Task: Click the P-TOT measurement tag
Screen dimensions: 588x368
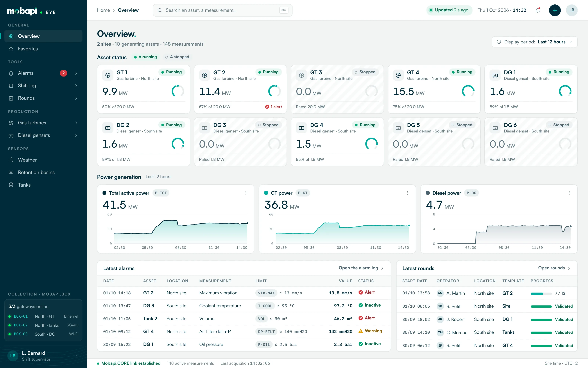Action: click(161, 193)
